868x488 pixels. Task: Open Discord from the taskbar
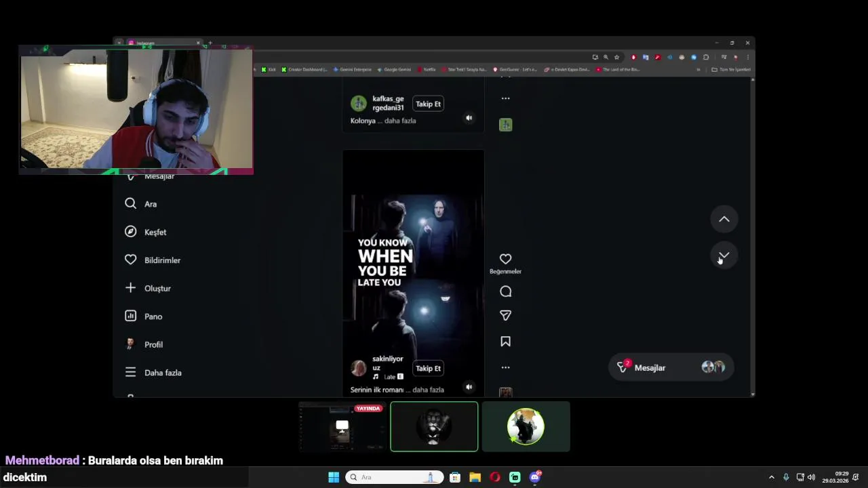click(535, 477)
